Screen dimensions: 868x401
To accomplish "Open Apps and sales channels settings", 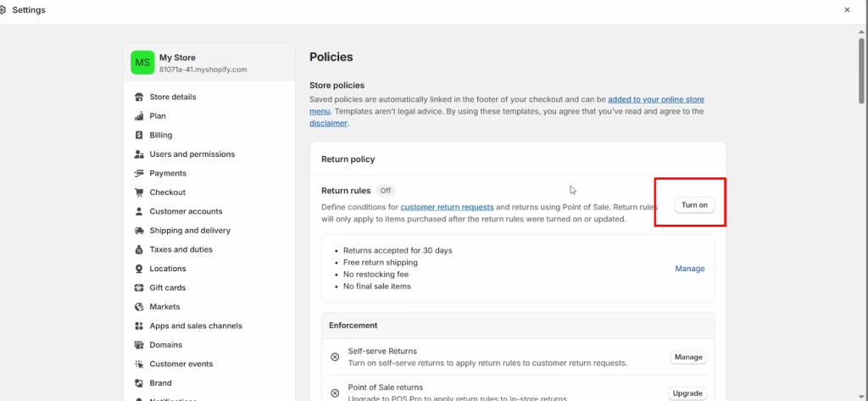I will pos(196,326).
